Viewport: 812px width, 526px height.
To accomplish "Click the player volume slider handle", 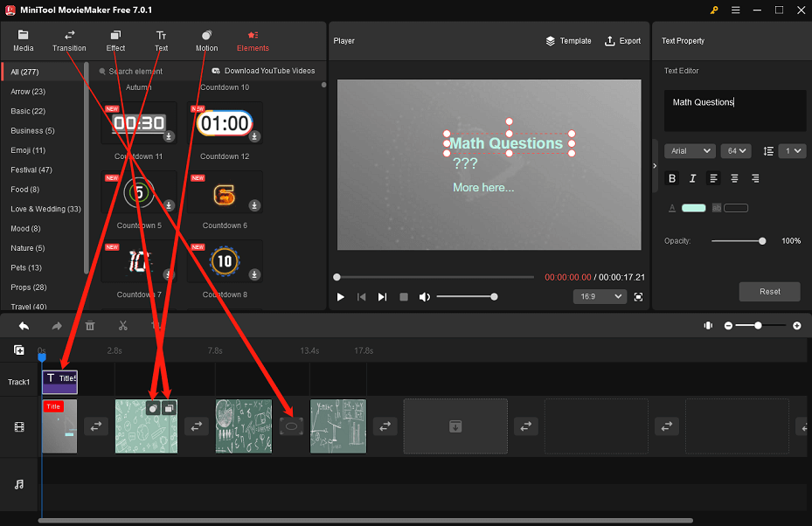I will click(x=494, y=297).
